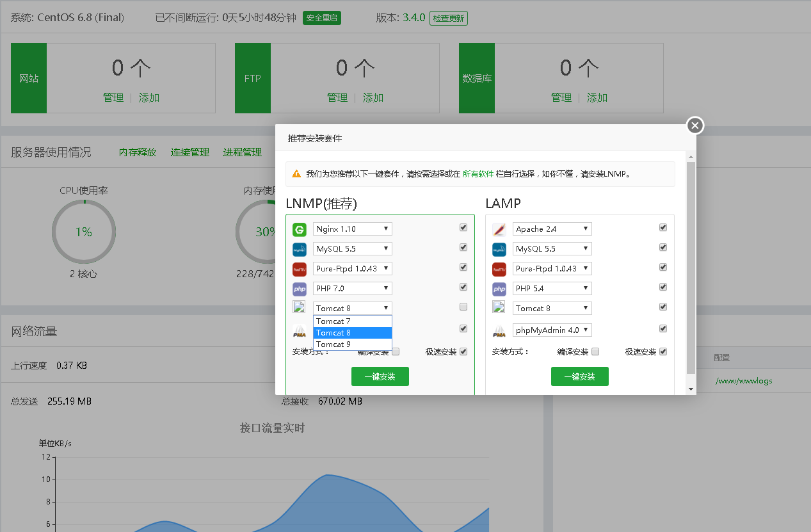Image resolution: width=811 pixels, height=532 pixels.
Task: Click the MySQL icon in LAMP list
Action: 499,249
